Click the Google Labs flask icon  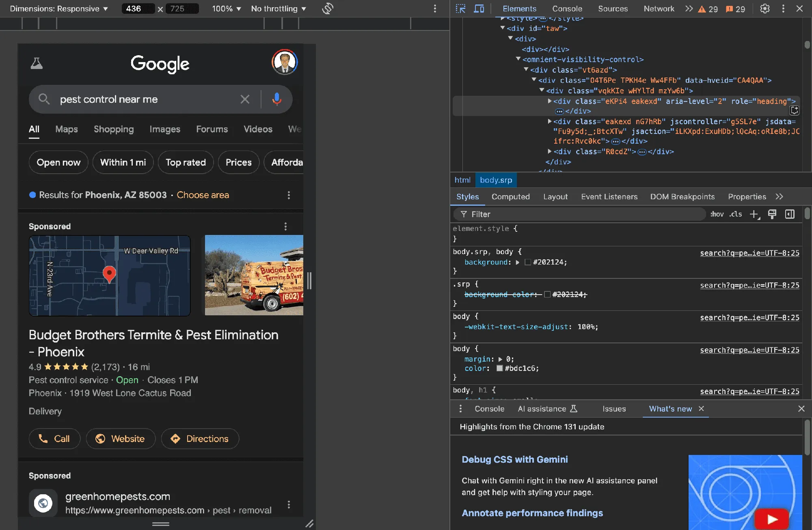[x=37, y=63]
